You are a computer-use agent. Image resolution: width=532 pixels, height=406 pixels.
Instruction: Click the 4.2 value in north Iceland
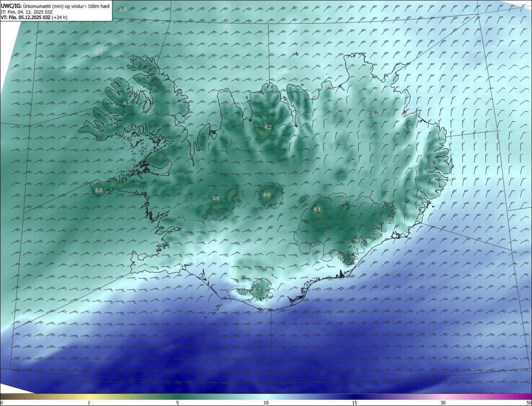pyautogui.click(x=268, y=127)
